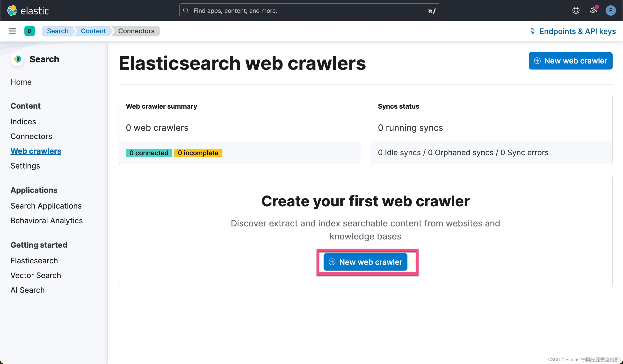Click the Search app logo in sidebar
Image resolution: width=623 pixels, height=364 pixels.
(17, 59)
